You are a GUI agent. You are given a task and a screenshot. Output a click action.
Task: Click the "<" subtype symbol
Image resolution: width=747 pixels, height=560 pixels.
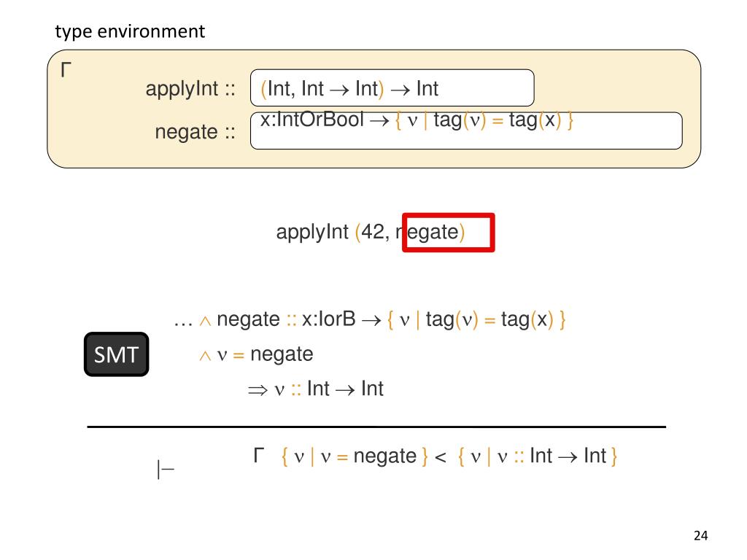pos(440,458)
